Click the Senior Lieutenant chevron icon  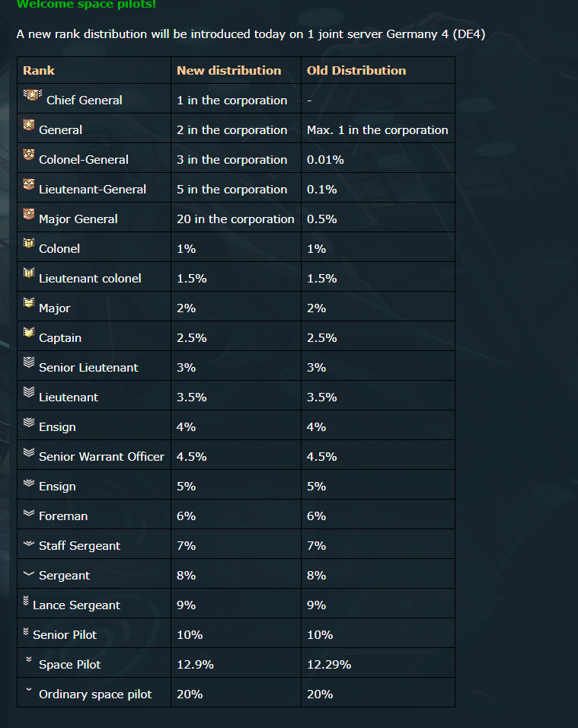(x=29, y=362)
